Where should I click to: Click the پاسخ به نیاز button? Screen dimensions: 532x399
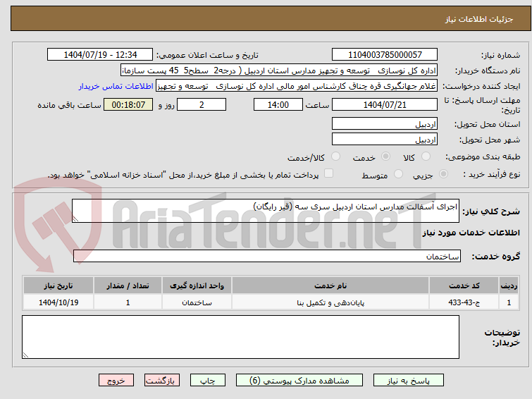[408, 381]
